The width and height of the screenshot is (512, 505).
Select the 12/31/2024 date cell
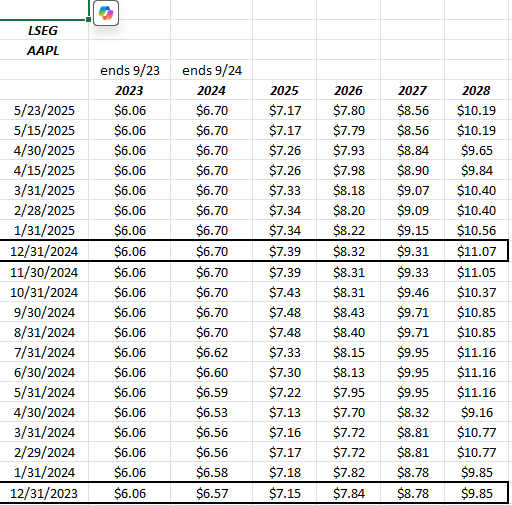tap(44, 251)
